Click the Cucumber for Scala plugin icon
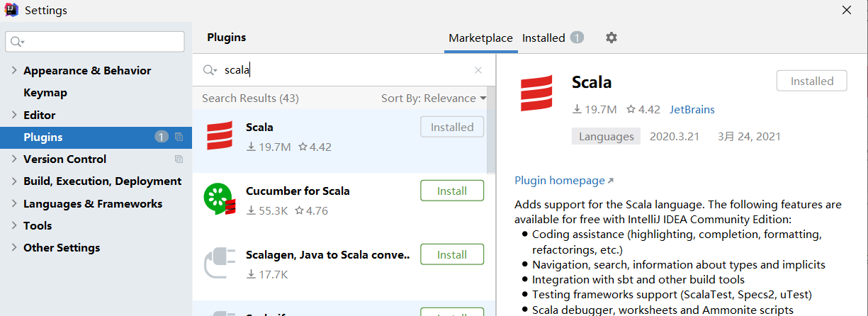The width and height of the screenshot is (868, 316). (x=220, y=200)
